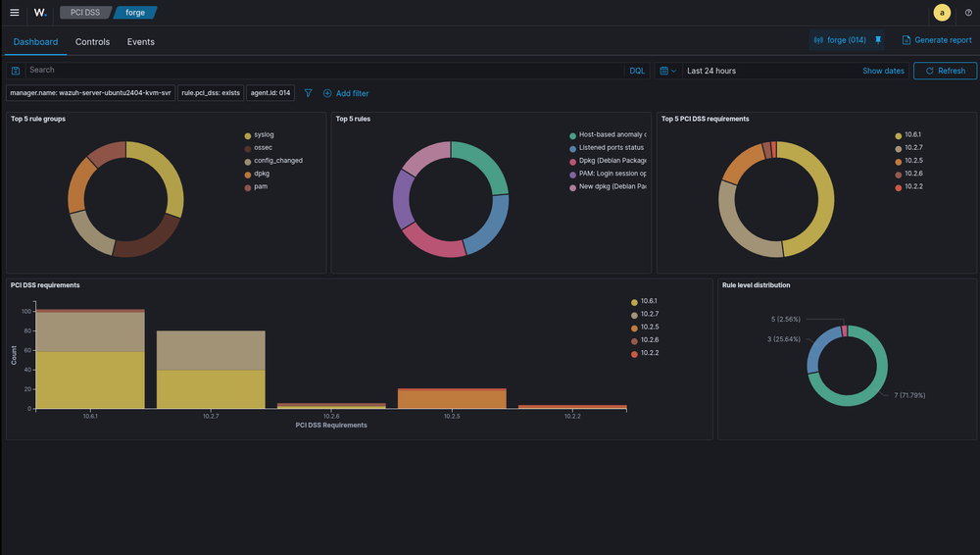Toggle PAM: Login session legend entry

pos(609,174)
